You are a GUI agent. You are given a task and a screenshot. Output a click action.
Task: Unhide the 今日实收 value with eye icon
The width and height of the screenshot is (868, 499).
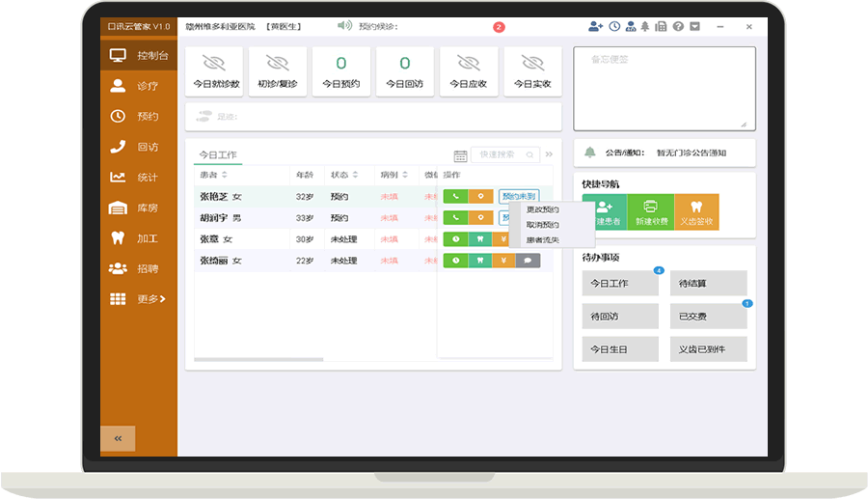pyautogui.click(x=531, y=64)
